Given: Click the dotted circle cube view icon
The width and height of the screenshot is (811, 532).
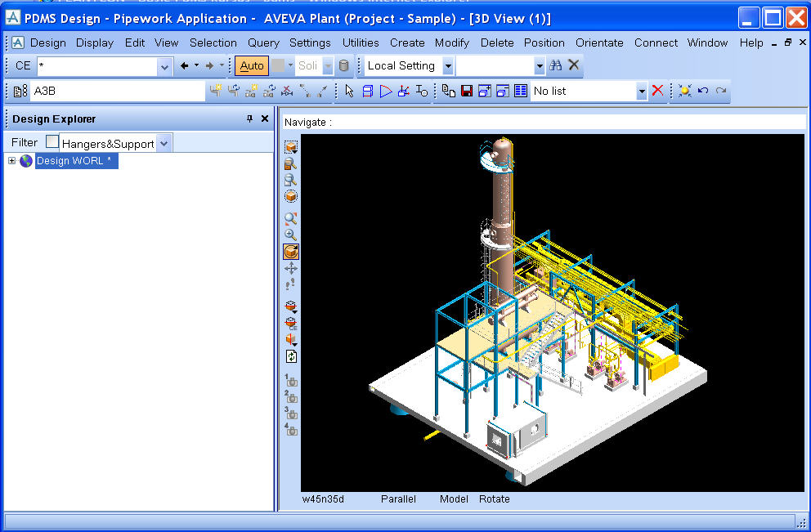Looking at the screenshot, I should click(291, 196).
